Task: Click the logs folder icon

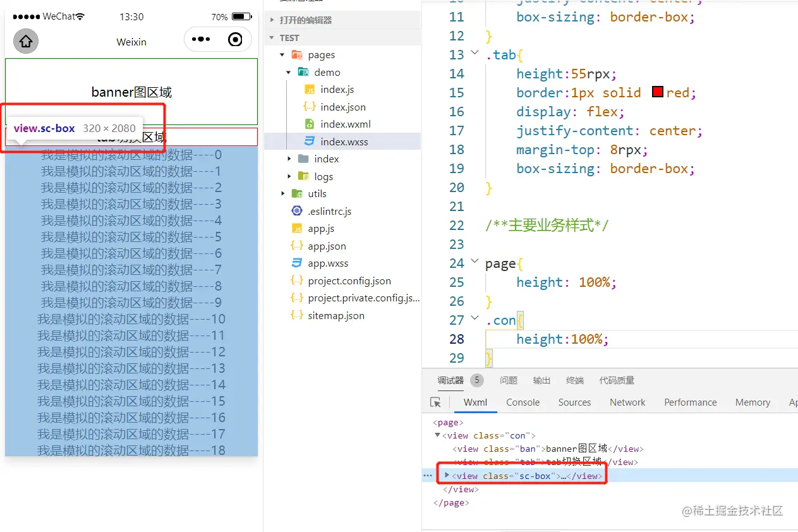Action: tap(303, 176)
